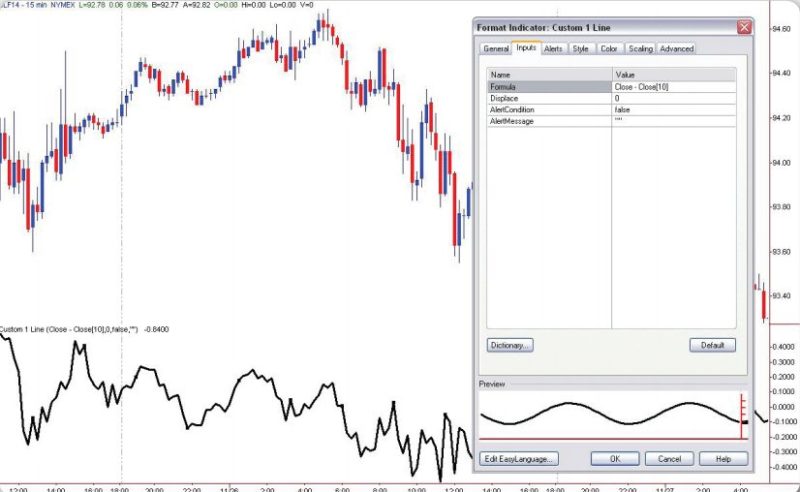Screen dimensions: 800x492
Task: Open the Alerts tab
Action: 553,49
